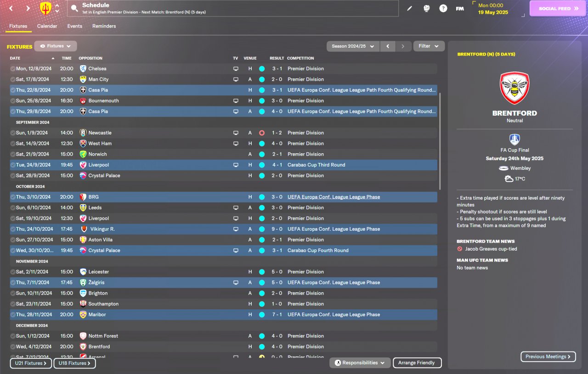
Task: Click the Southampton club badge
Action: click(83, 304)
